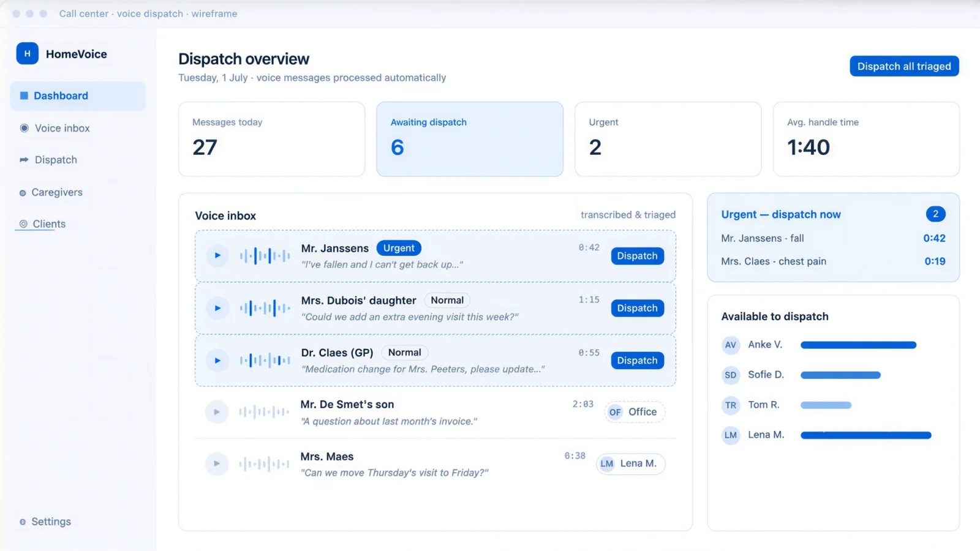Open Caregivers in the sidebar
This screenshot has width=980, height=551.
coord(57,192)
